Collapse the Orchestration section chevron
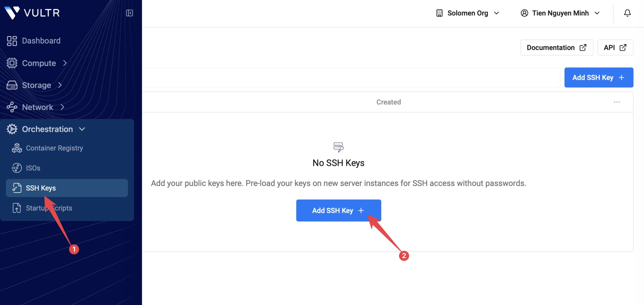This screenshot has height=305, width=644. coord(82,129)
